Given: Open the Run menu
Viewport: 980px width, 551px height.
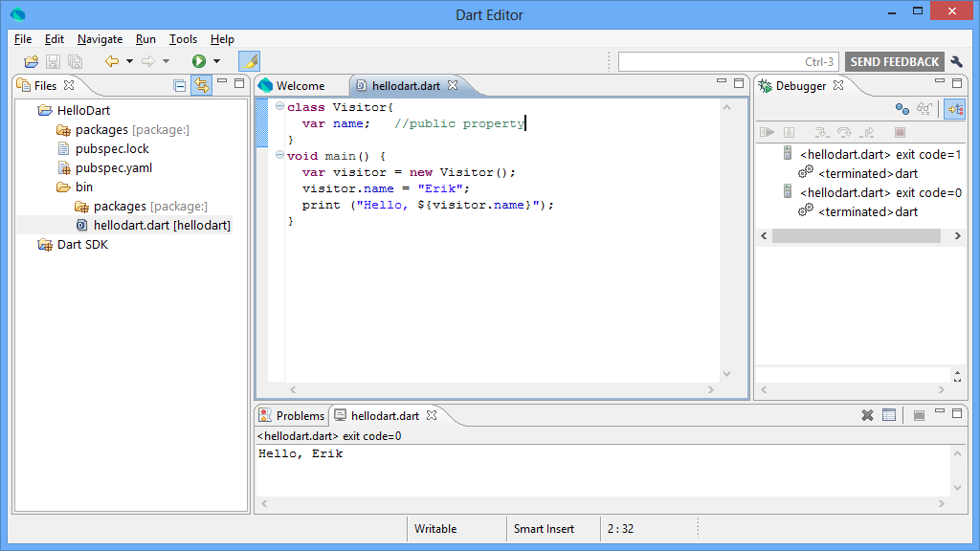Looking at the screenshot, I should point(145,39).
